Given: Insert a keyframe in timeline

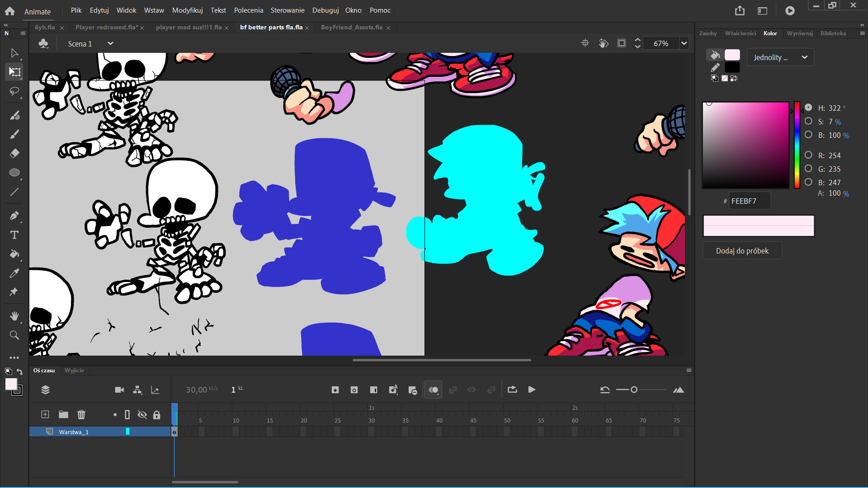Looking at the screenshot, I should (335, 390).
